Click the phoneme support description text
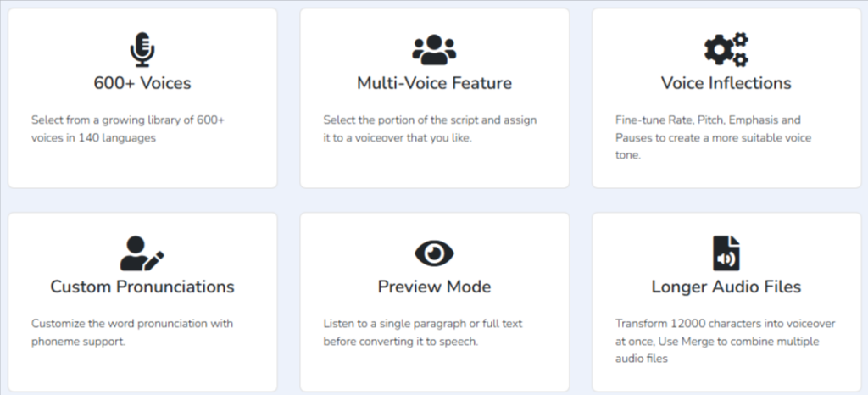868x395 pixels. click(132, 332)
